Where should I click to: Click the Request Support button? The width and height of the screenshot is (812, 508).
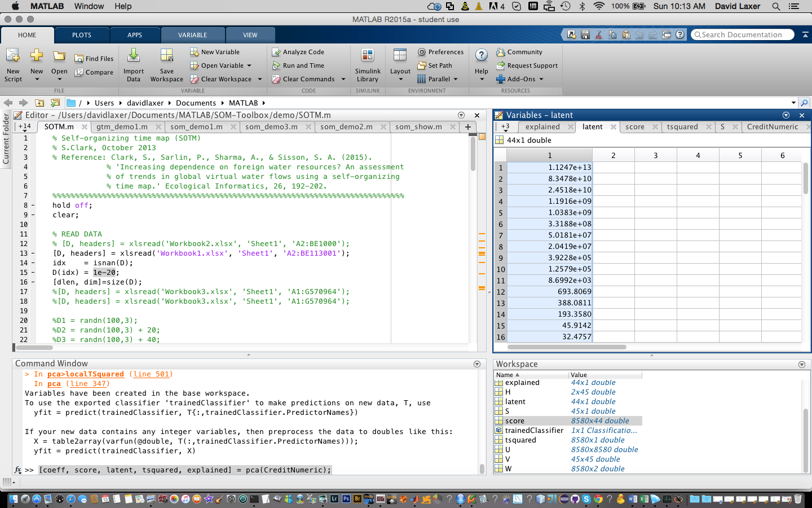click(x=532, y=65)
